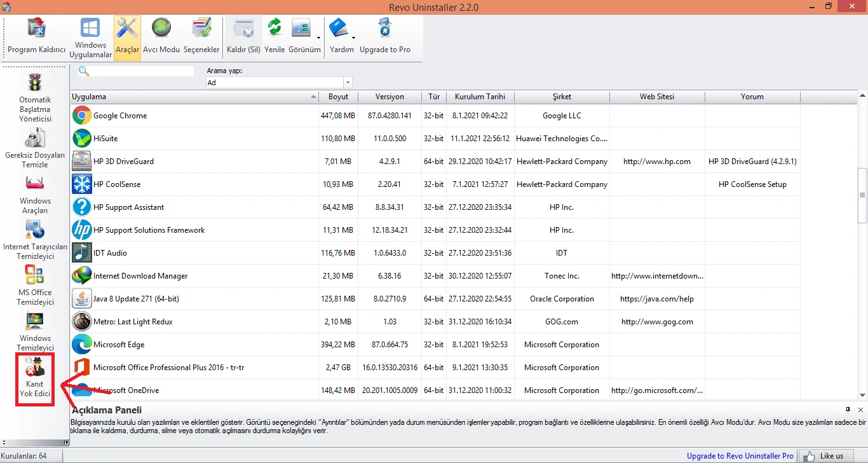This screenshot has width=868, height=463.
Task: Pin the Açıklama Paneli
Action: click(848, 410)
